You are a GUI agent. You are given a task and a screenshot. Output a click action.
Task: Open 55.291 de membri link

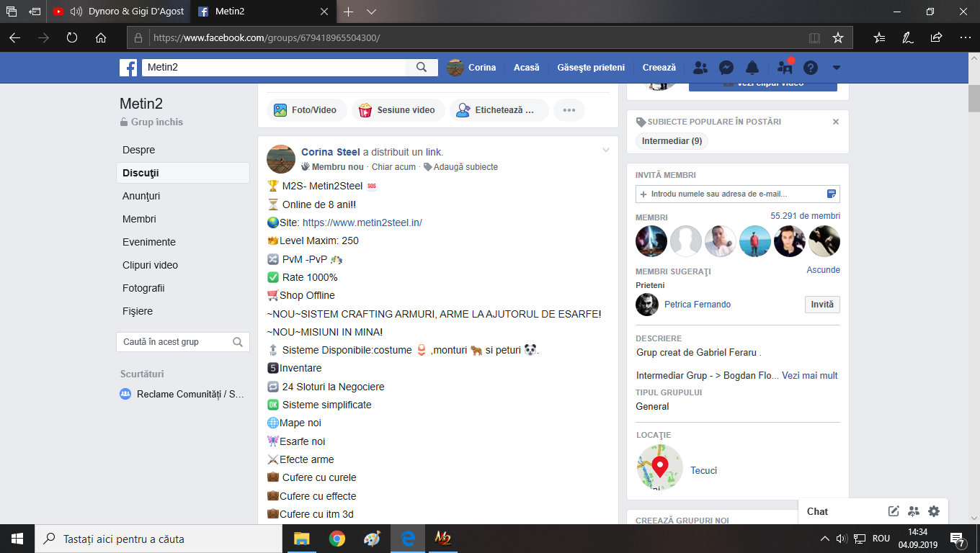coord(805,216)
